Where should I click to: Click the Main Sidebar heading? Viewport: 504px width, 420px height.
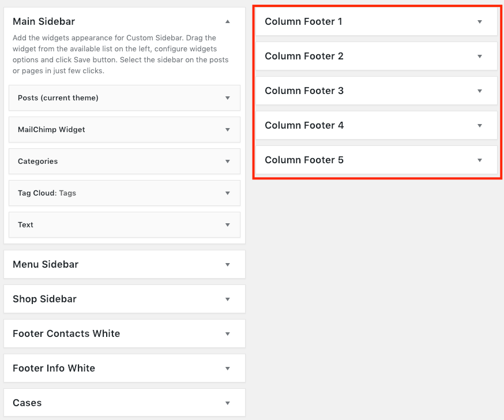pos(44,21)
